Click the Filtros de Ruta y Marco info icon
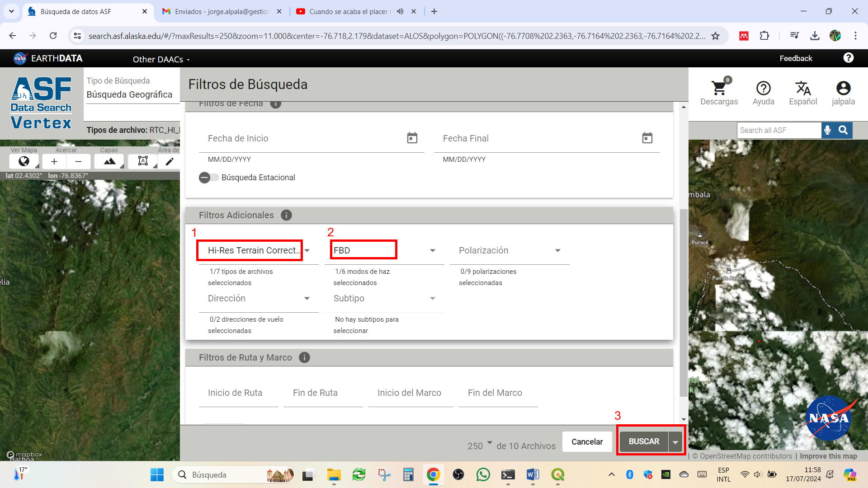The image size is (868, 488). (304, 357)
